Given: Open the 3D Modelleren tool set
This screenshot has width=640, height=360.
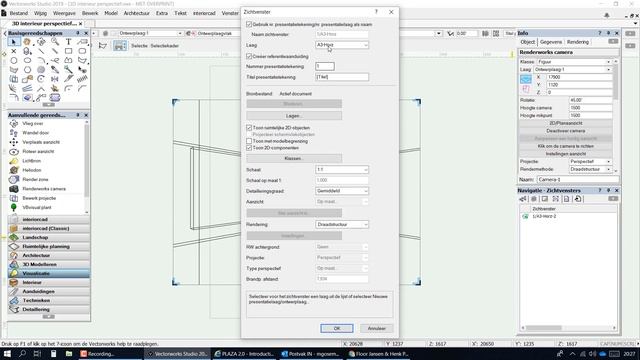Looking at the screenshot, I should click(x=49, y=264).
